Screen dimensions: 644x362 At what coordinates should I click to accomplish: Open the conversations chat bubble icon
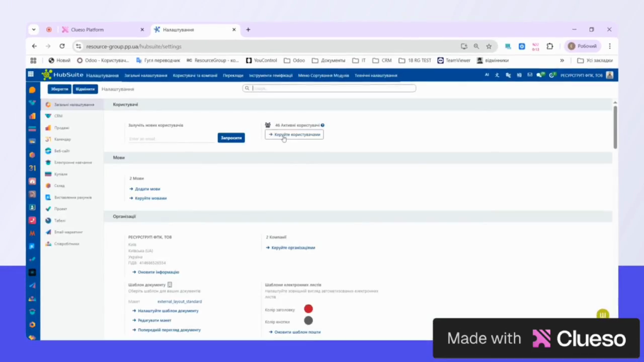pyautogui.click(x=540, y=75)
